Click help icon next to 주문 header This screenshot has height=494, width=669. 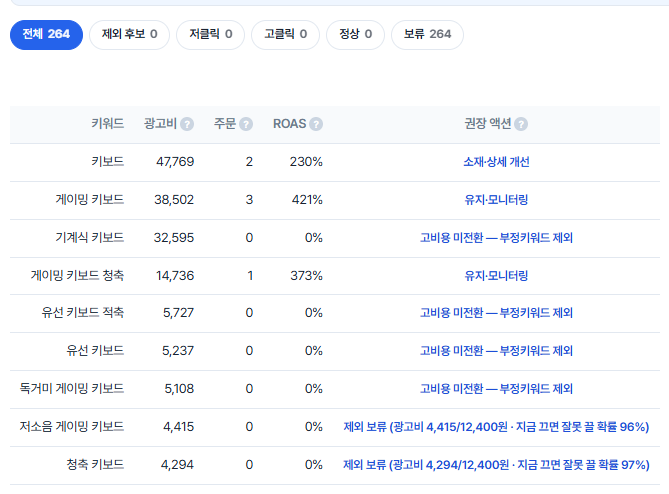246,124
